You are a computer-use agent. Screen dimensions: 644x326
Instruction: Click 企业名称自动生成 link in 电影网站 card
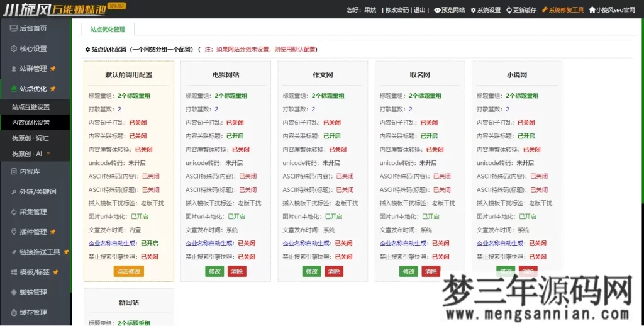pos(209,244)
